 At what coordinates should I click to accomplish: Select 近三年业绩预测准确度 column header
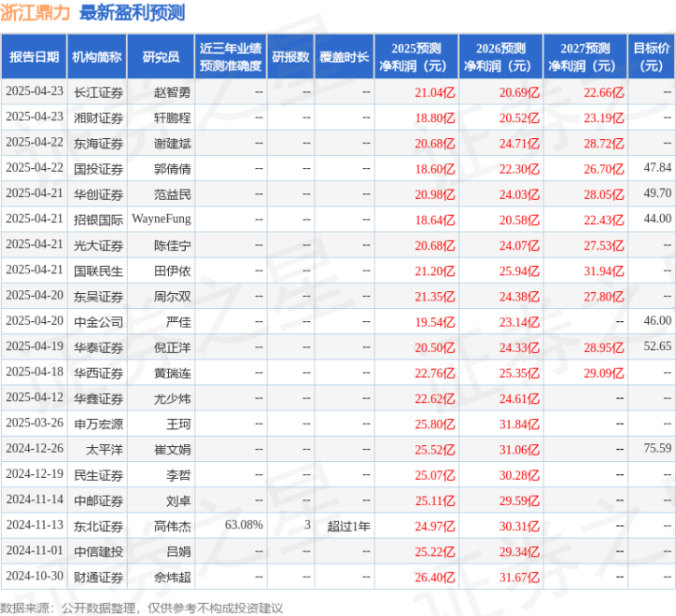(230, 57)
